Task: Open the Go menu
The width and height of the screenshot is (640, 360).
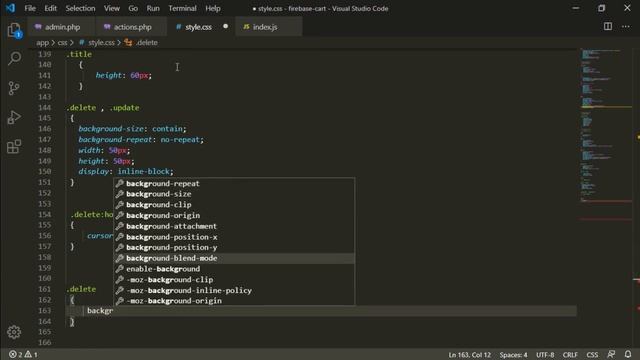Action: (x=133, y=8)
